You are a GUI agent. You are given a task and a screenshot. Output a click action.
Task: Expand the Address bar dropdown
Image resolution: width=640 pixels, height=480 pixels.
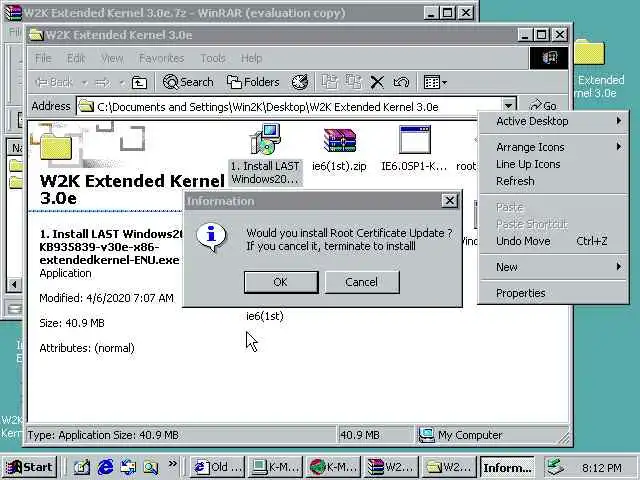pos(508,106)
